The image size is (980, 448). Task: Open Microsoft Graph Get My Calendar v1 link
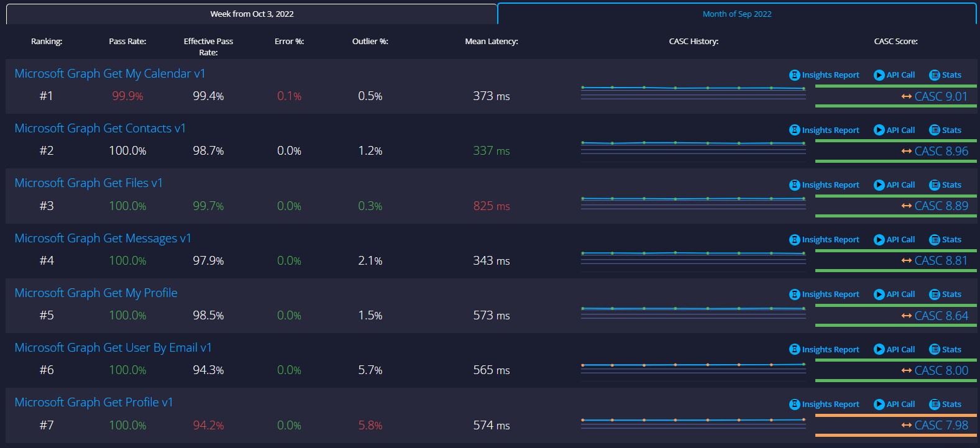(x=110, y=73)
